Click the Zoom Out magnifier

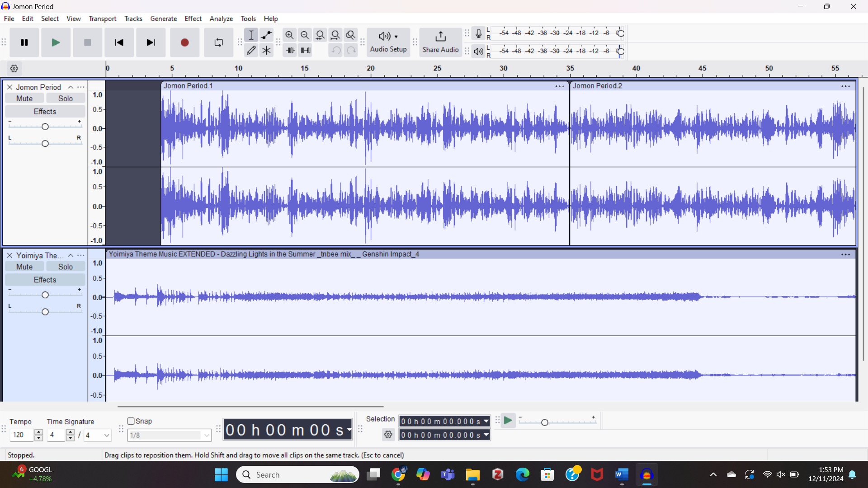[x=305, y=35]
